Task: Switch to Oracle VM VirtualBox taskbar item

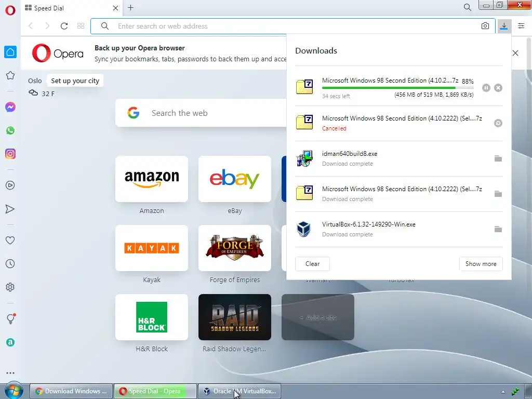Action: [240, 391]
